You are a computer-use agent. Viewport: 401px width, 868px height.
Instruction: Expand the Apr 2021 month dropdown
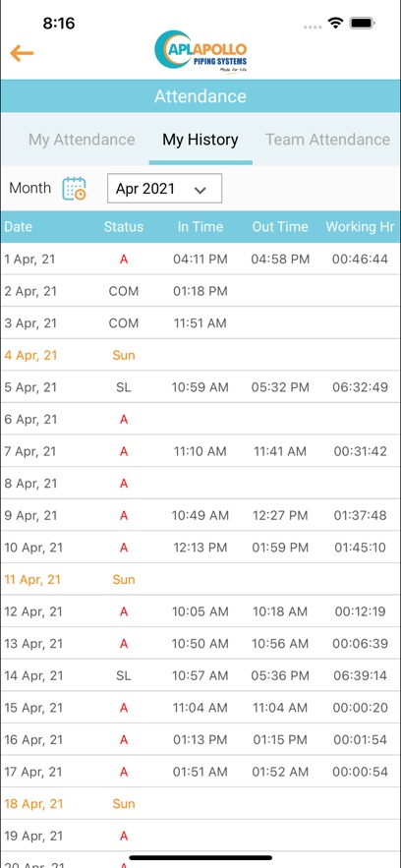pos(165,189)
